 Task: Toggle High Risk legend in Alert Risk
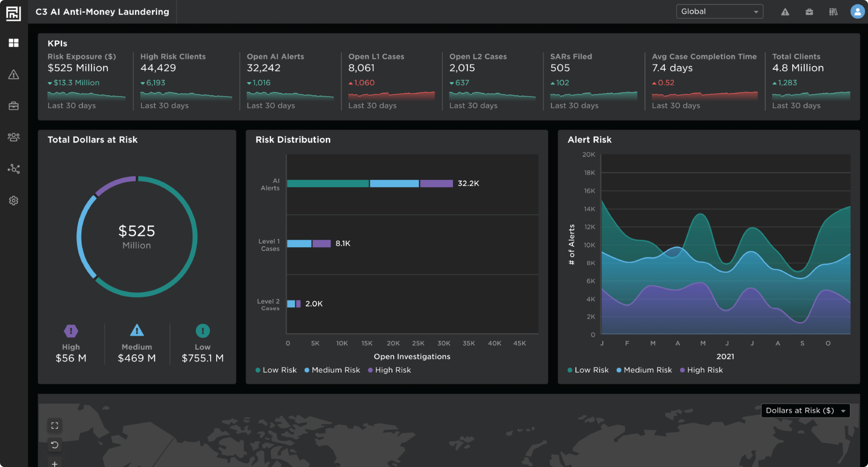tap(701, 370)
